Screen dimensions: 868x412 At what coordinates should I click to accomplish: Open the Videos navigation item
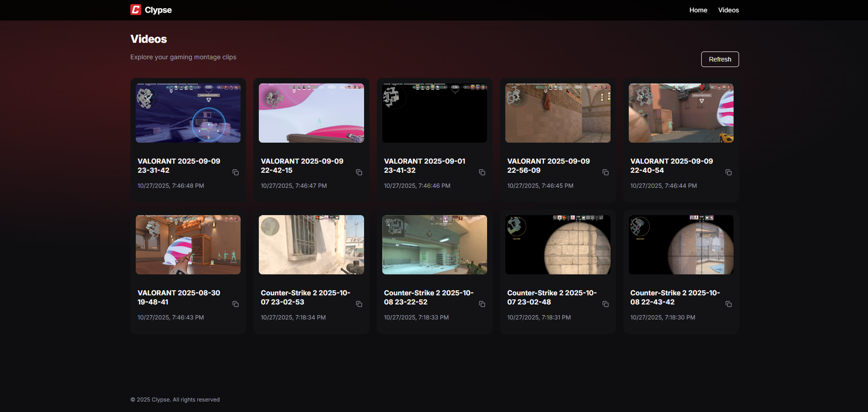[x=729, y=10]
